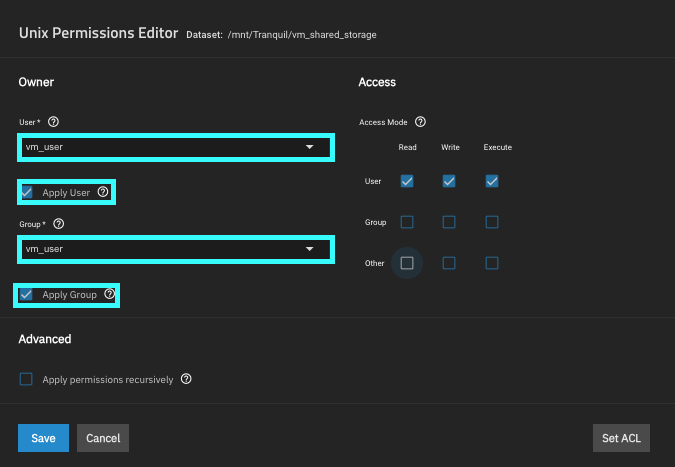Click help icon beside Apply User
The width and height of the screenshot is (675, 467).
(x=103, y=191)
